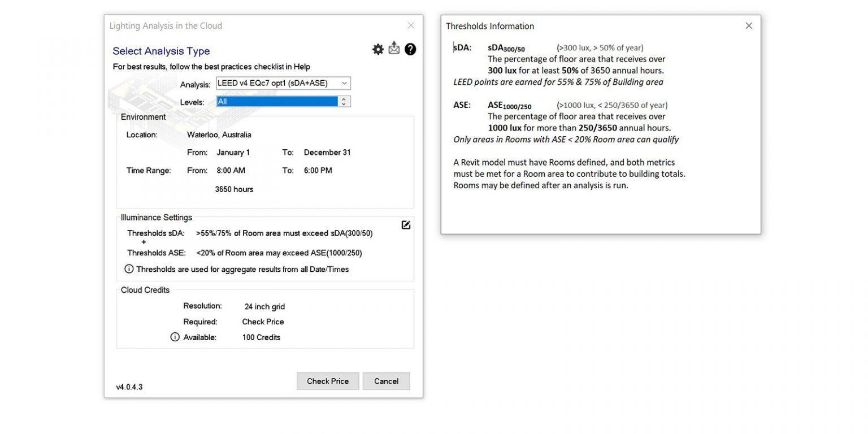The width and height of the screenshot is (868, 434).
Task: Open Help via the question mark icon
Action: tap(410, 50)
